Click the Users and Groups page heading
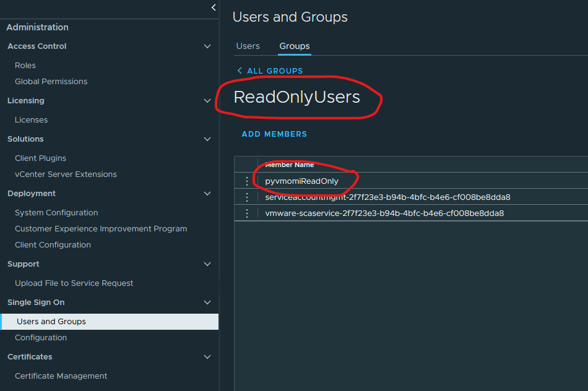The height and width of the screenshot is (391, 588). [290, 17]
